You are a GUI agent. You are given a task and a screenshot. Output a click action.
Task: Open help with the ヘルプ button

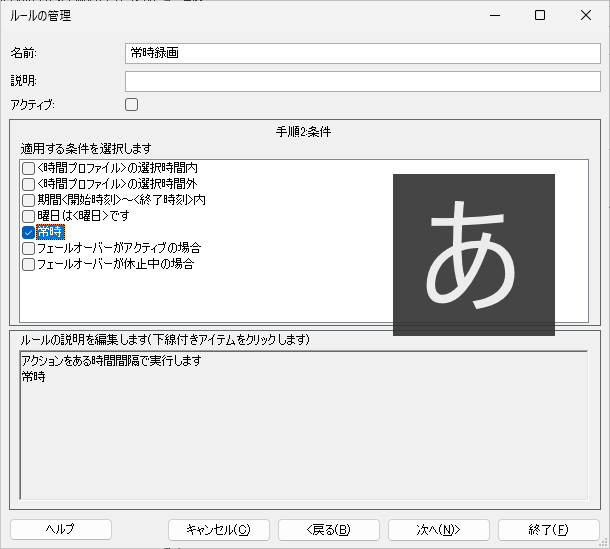click(x=61, y=530)
